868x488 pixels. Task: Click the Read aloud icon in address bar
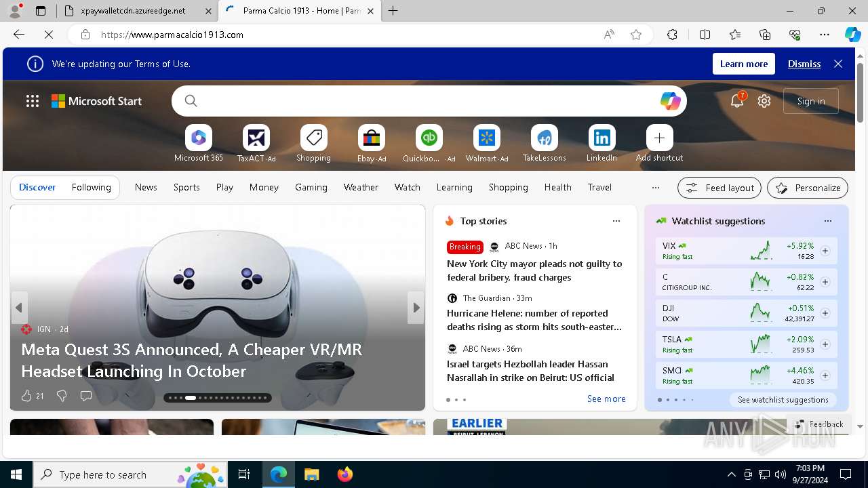tap(609, 35)
